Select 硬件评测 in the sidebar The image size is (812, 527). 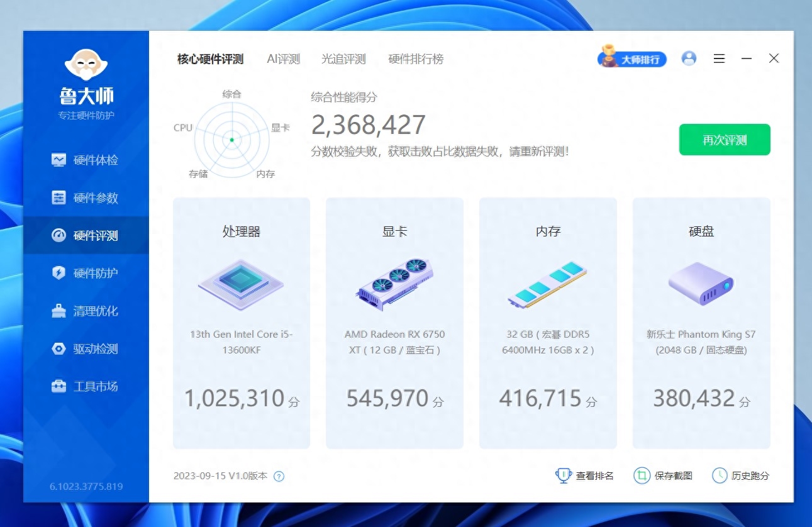(86, 235)
